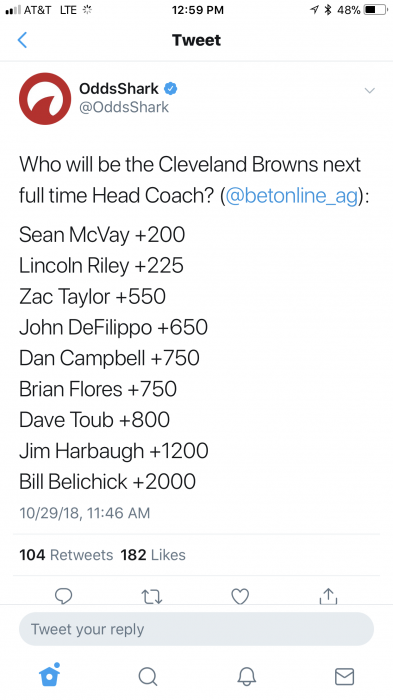Image resolution: width=393 pixels, height=700 pixels.
Task: Tap the retweet arrows icon
Action: click(152, 596)
